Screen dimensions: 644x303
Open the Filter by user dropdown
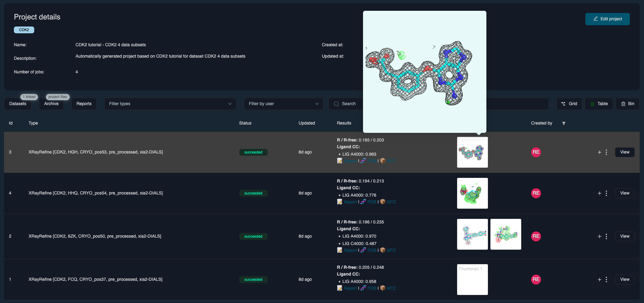(283, 104)
